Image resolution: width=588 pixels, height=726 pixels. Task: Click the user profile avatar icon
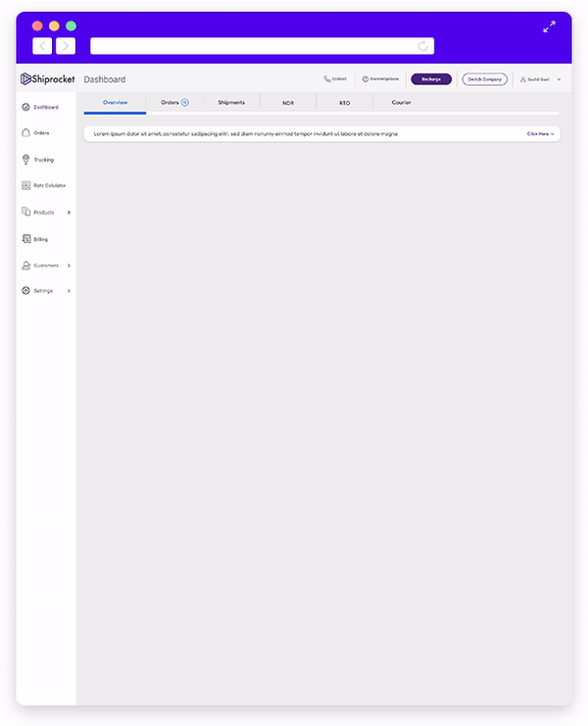pyautogui.click(x=523, y=79)
